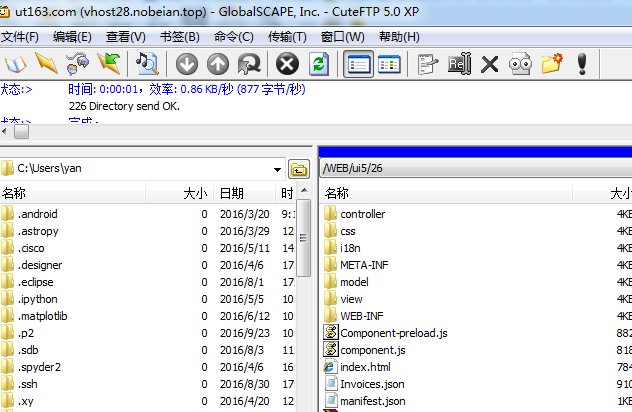Sort local files by 日期 column header
The image size is (632, 412).
click(x=245, y=194)
